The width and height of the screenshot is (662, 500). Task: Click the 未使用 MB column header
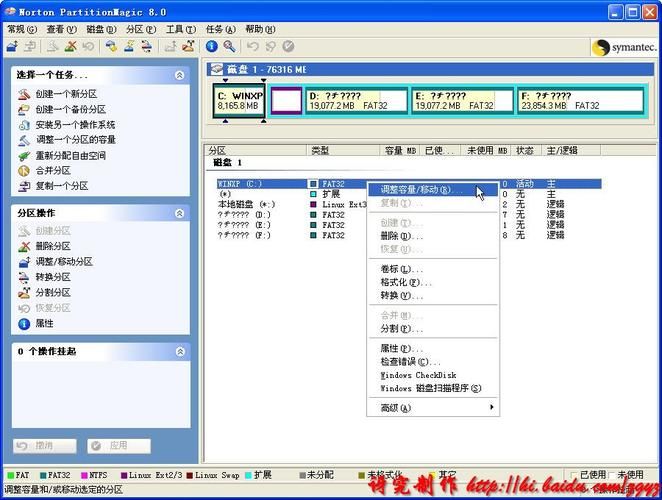[x=486, y=150]
